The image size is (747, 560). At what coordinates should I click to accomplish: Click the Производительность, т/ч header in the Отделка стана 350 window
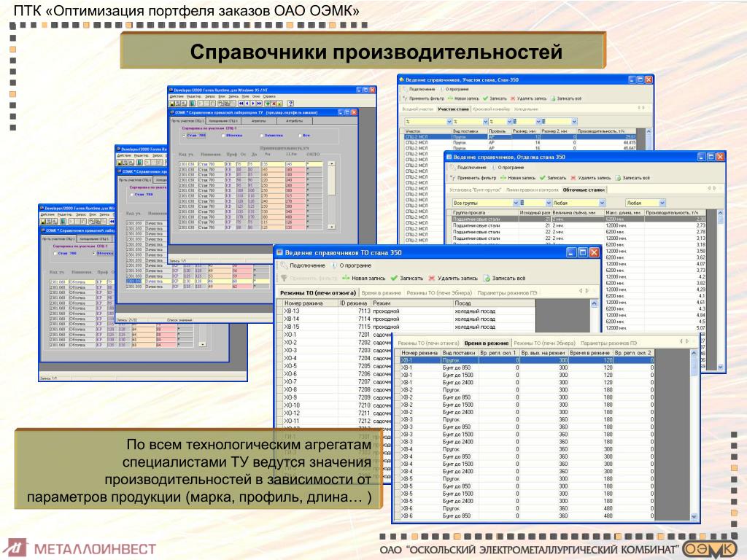(x=675, y=212)
